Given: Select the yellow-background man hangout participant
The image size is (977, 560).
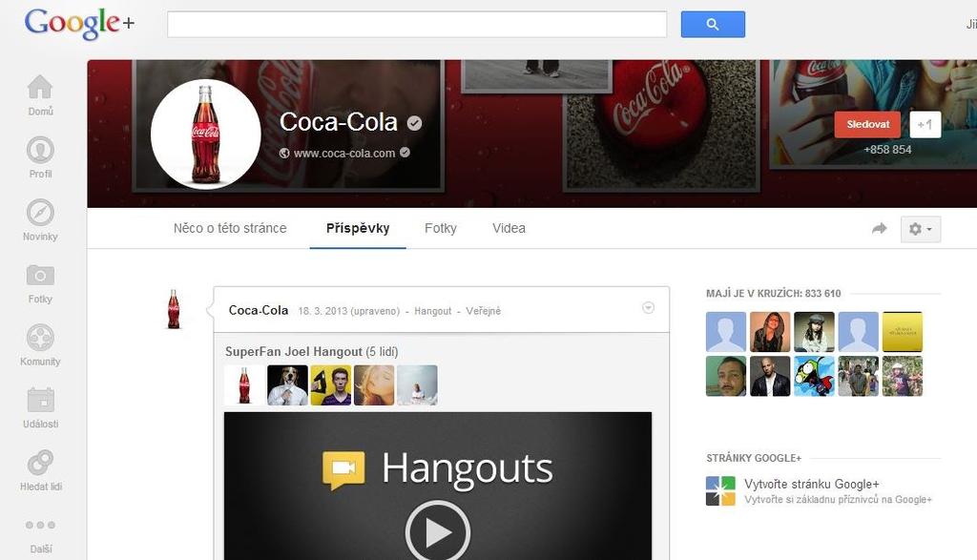Looking at the screenshot, I should point(331,385).
